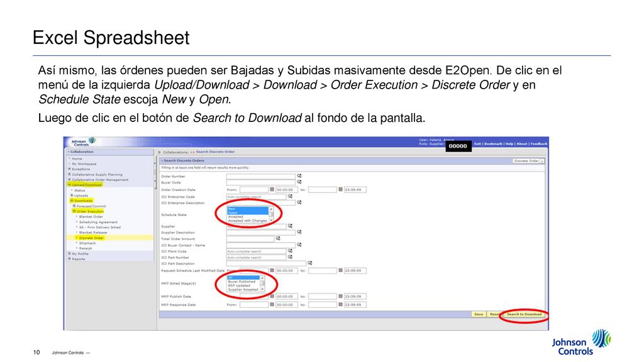
Task: Open the Order Creation Date From calendar icon
Action: [x=272, y=189]
